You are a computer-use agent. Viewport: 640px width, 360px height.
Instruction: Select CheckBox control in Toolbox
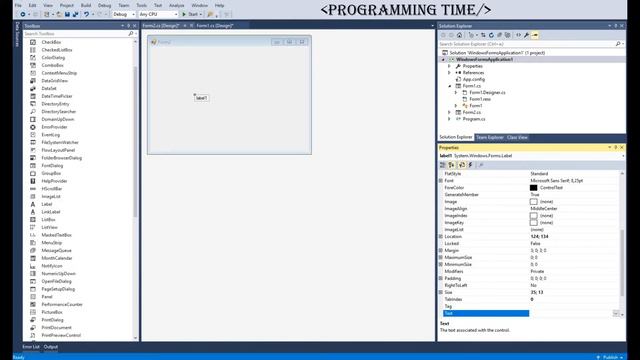(51, 42)
